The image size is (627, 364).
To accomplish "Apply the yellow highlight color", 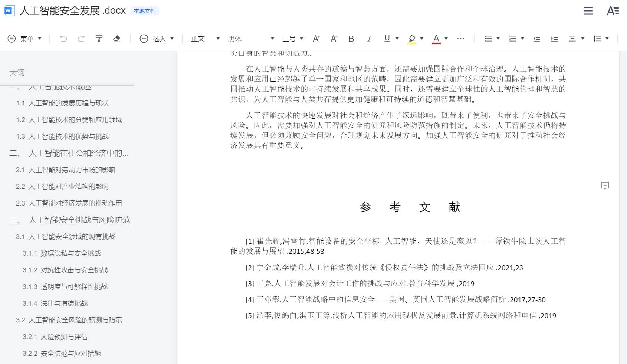I will 412,39.
